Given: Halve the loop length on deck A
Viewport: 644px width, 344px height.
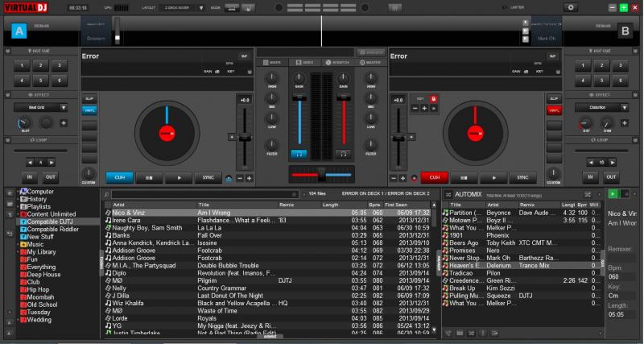Looking at the screenshot, I should [30, 163].
